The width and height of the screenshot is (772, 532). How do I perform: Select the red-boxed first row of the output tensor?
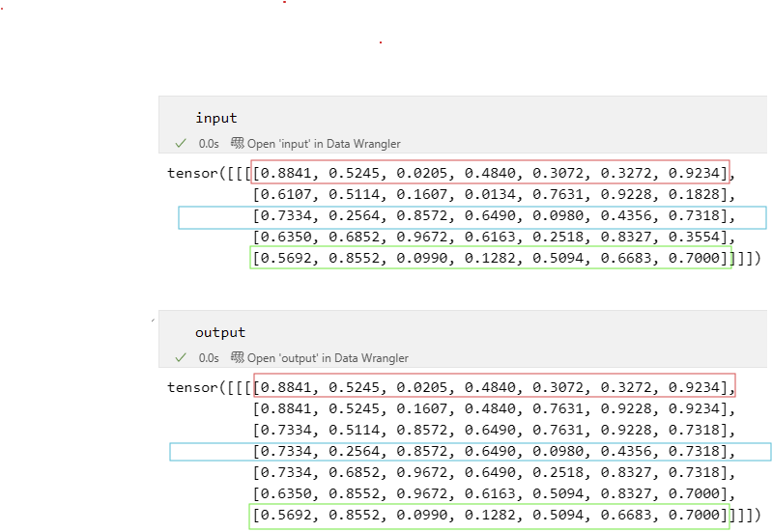point(494,387)
